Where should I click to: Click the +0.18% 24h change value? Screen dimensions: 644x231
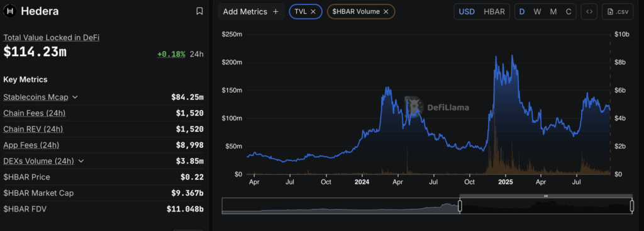pos(171,54)
